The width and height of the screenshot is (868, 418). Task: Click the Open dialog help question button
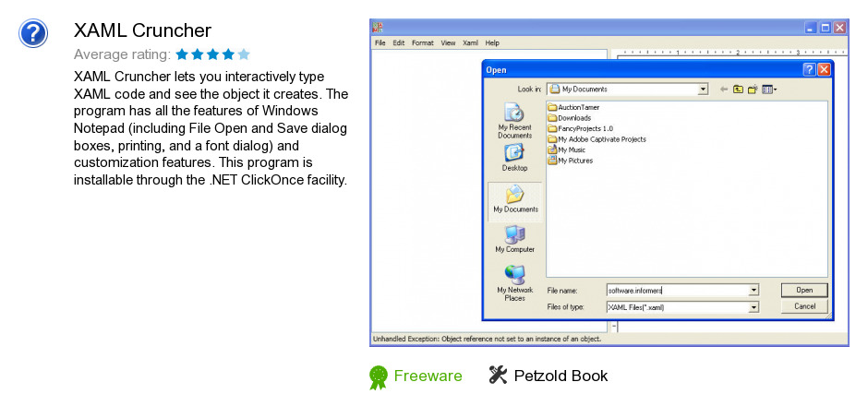(809, 70)
